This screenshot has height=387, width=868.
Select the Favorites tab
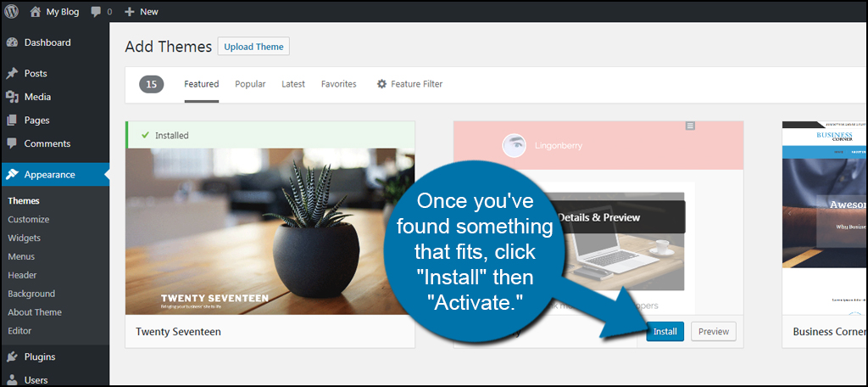(x=339, y=84)
